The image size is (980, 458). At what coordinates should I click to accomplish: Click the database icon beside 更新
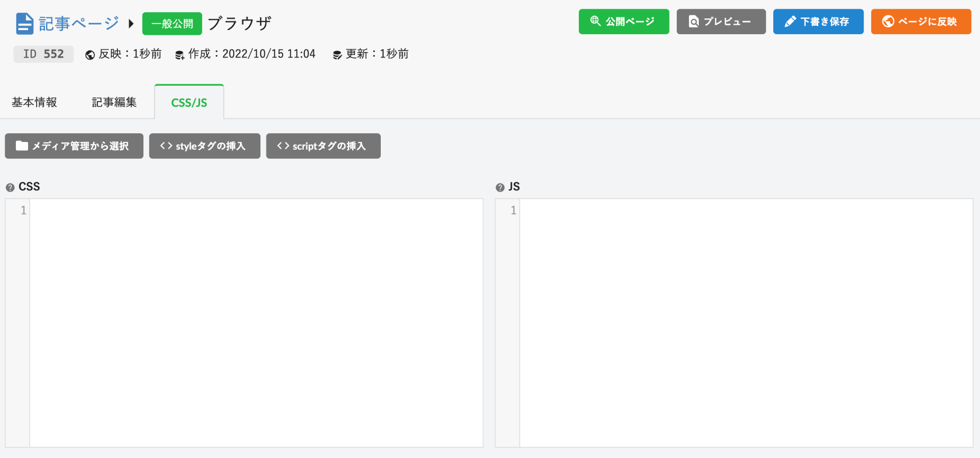337,55
